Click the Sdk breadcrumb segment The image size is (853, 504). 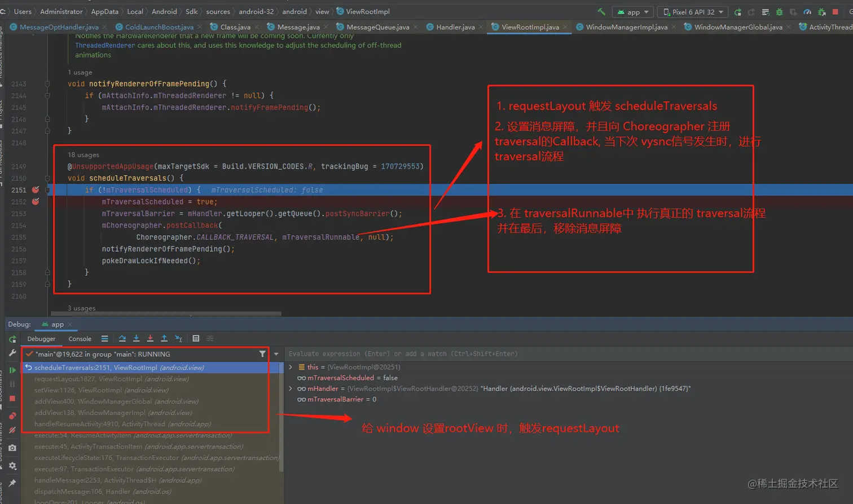pos(192,12)
